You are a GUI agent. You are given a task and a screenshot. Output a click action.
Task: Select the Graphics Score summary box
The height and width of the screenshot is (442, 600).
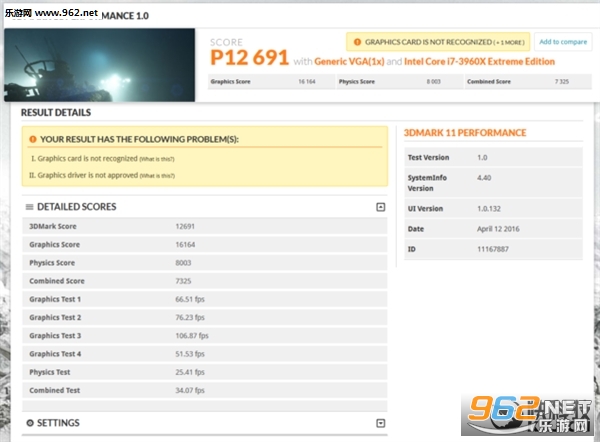point(271,82)
